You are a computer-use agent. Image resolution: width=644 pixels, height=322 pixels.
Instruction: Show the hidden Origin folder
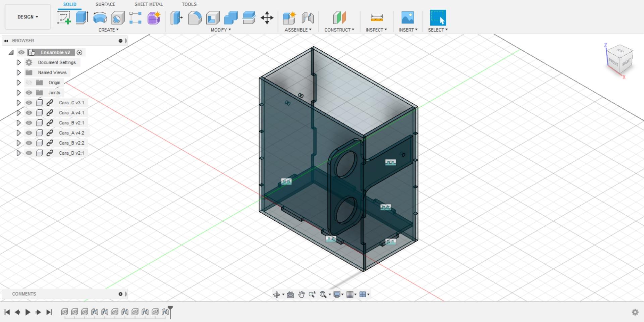(29, 83)
